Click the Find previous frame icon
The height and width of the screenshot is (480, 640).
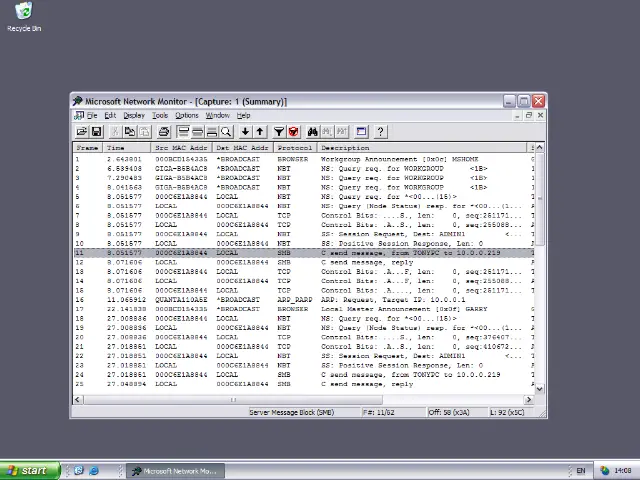pyautogui.click(x=342, y=131)
